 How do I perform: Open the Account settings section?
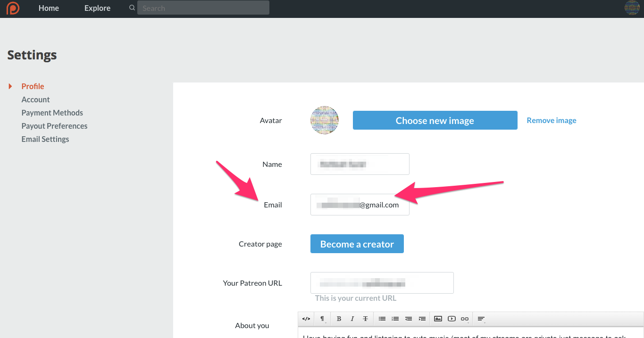tap(35, 99)
